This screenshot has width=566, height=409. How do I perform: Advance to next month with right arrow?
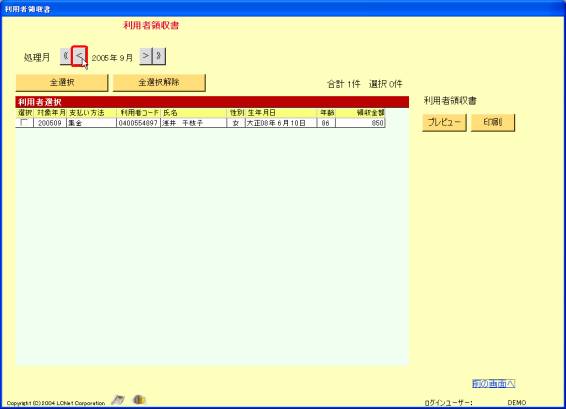[x=146, y=56]
